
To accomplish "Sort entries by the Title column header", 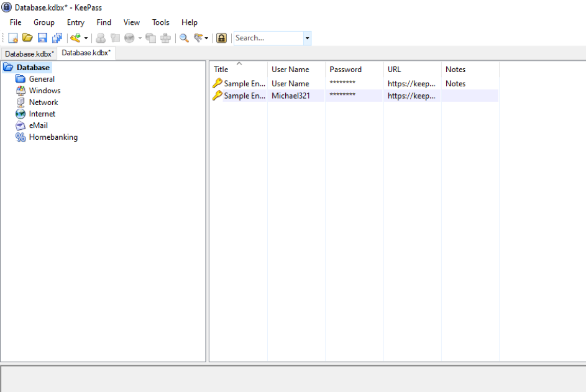I will click(x=239, y=70).
